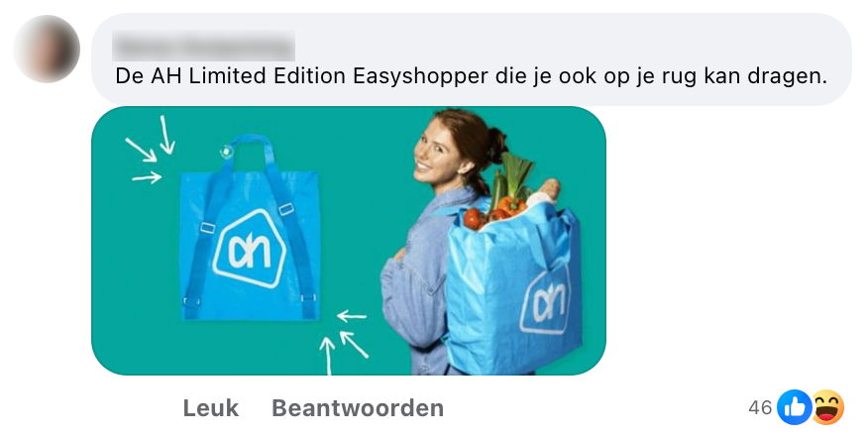
Task: Click the blue thumbs-up reaction icon
Action: pos(794,407)
